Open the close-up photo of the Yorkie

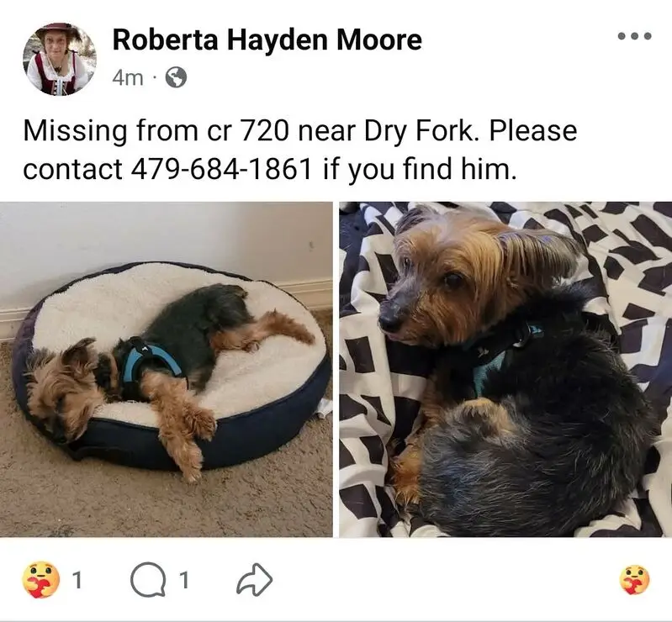click(x=505, y=369)
